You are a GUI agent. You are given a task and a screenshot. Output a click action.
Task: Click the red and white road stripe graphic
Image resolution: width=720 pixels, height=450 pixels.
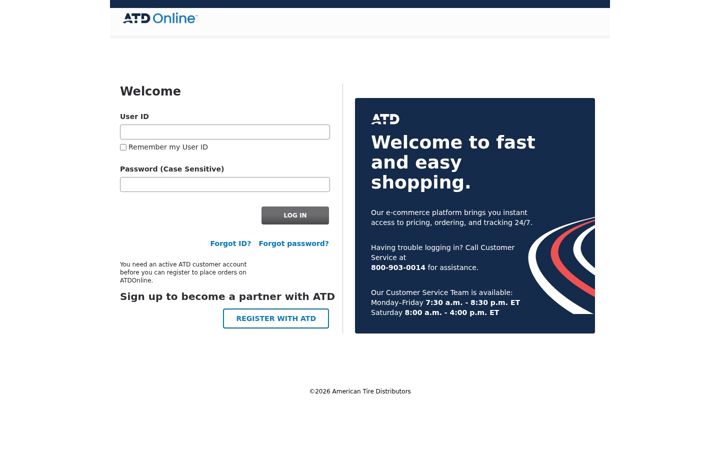(562, 265)
